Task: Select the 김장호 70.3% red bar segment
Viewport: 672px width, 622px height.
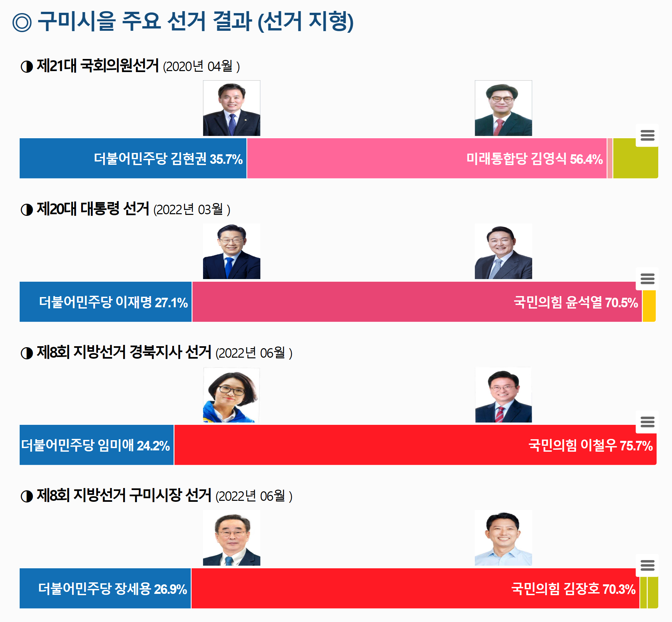Action: [415, 588]
